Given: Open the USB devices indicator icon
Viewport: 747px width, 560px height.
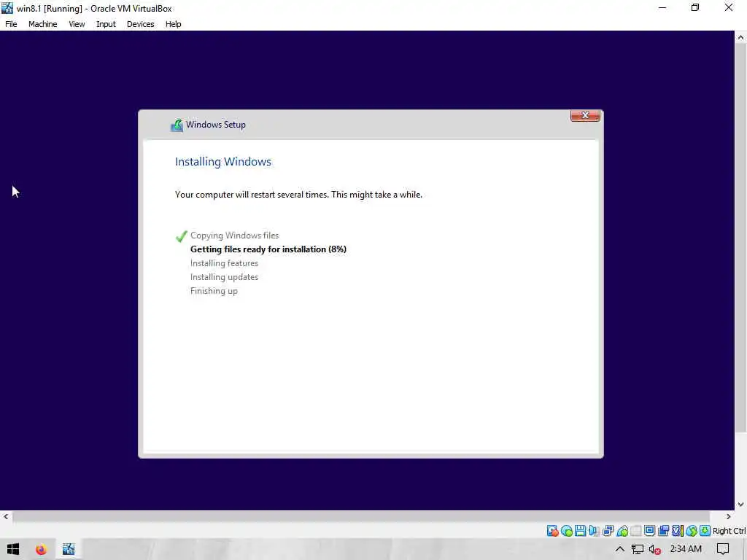Looking at the screenshot, I should [622, 531].
